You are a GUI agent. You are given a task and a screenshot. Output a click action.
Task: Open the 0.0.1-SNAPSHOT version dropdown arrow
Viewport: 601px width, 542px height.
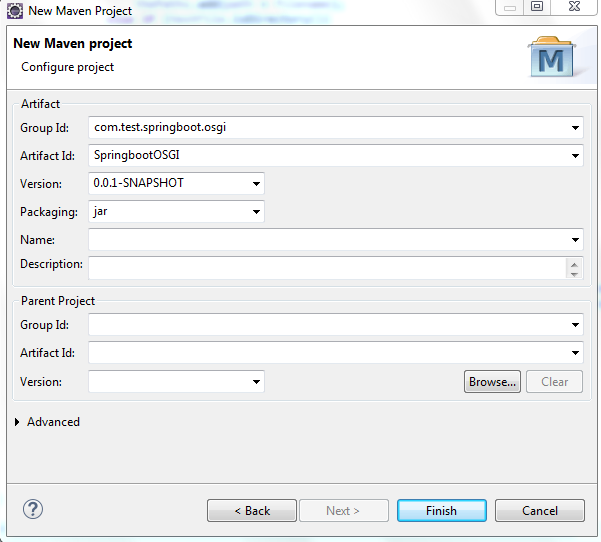click(x=256, y=184)
